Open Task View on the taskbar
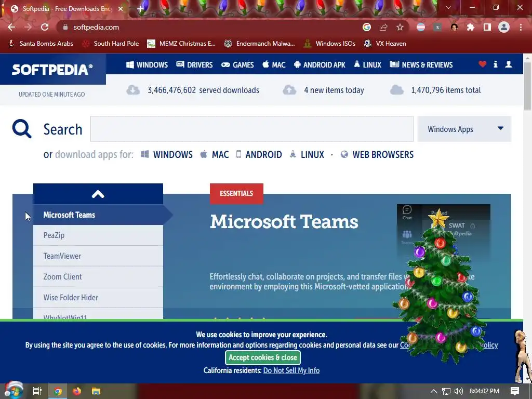 [37, 391]
